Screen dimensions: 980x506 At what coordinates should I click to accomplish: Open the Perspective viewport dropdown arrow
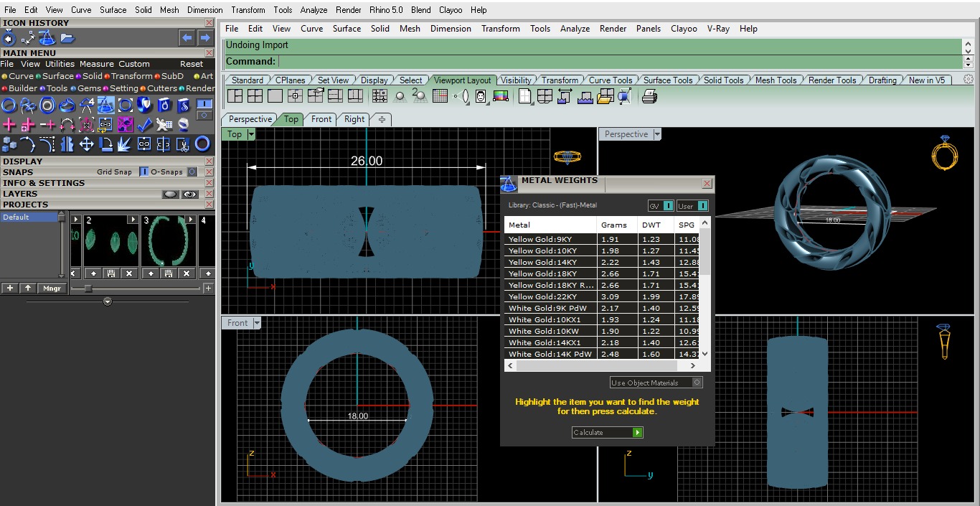[657, 134]
